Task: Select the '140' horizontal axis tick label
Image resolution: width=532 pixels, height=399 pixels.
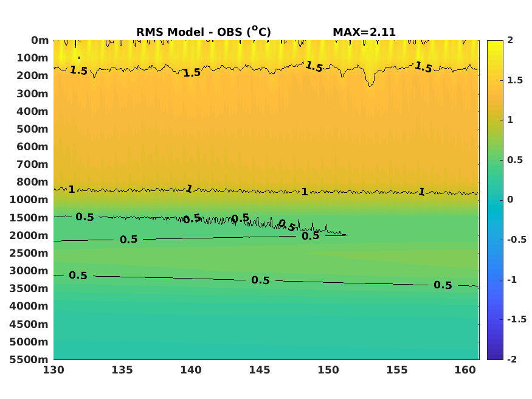Action: 191,370
